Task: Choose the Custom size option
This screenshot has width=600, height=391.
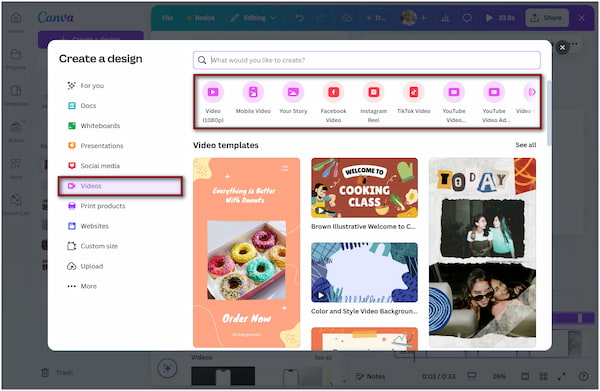Action: 120,246
